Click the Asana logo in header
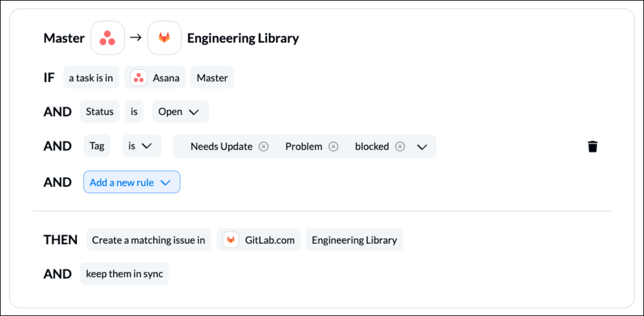 click(107, 38)
